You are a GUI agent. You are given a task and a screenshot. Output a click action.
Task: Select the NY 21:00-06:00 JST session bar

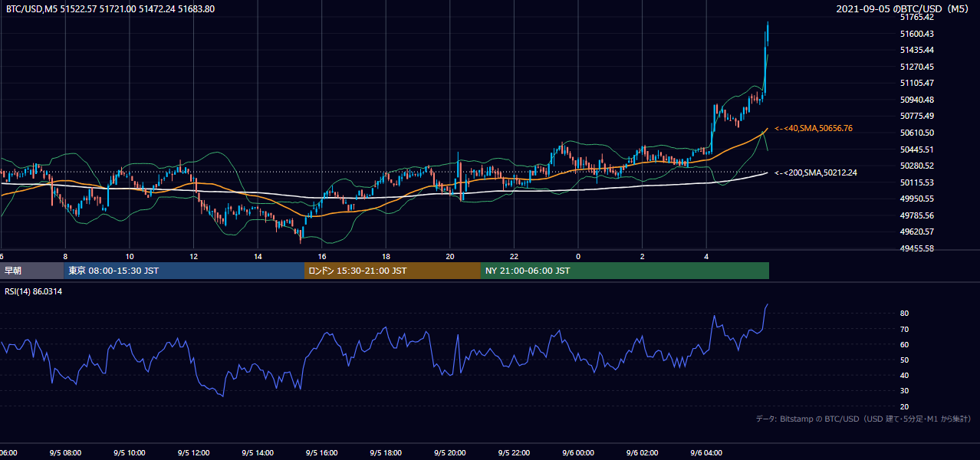pos(625,271)
